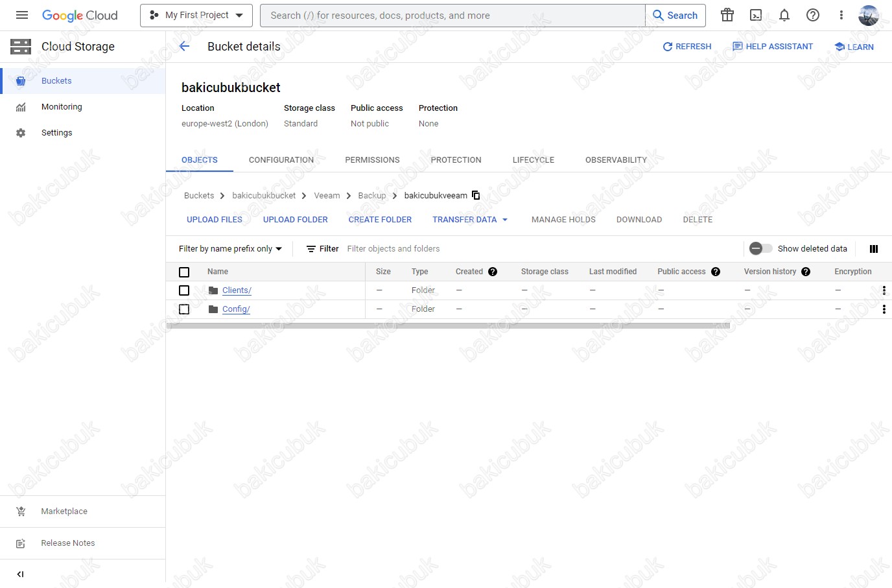The image size is (892, 588).
Task: Open Marketplace in the sidebar
Action: (x=83, y=512)
